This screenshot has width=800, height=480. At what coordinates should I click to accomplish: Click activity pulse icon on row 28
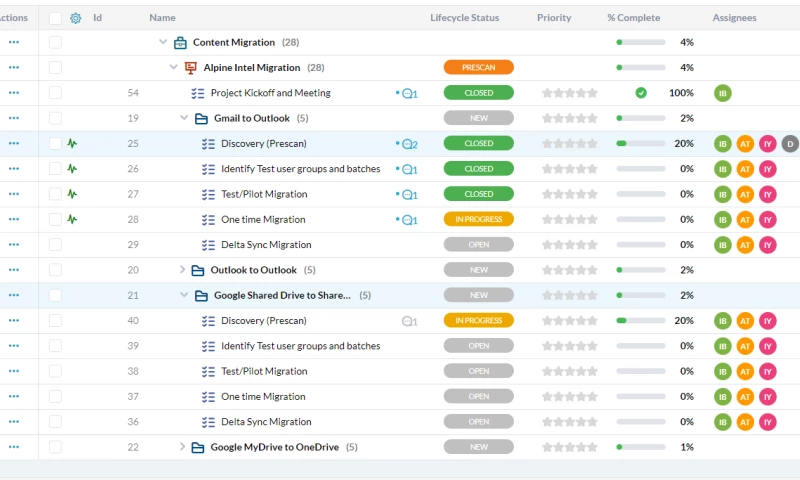72,219
